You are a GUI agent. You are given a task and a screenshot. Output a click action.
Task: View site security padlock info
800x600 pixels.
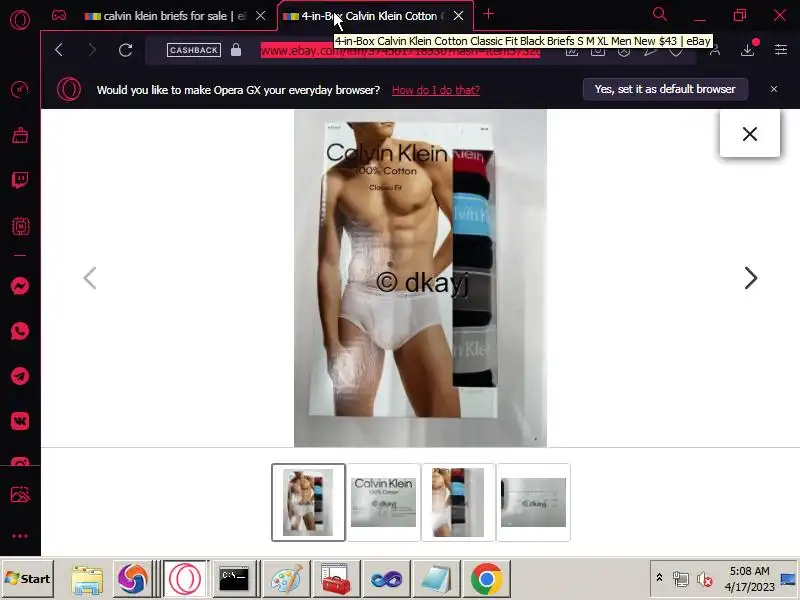(x=236, y=49)
